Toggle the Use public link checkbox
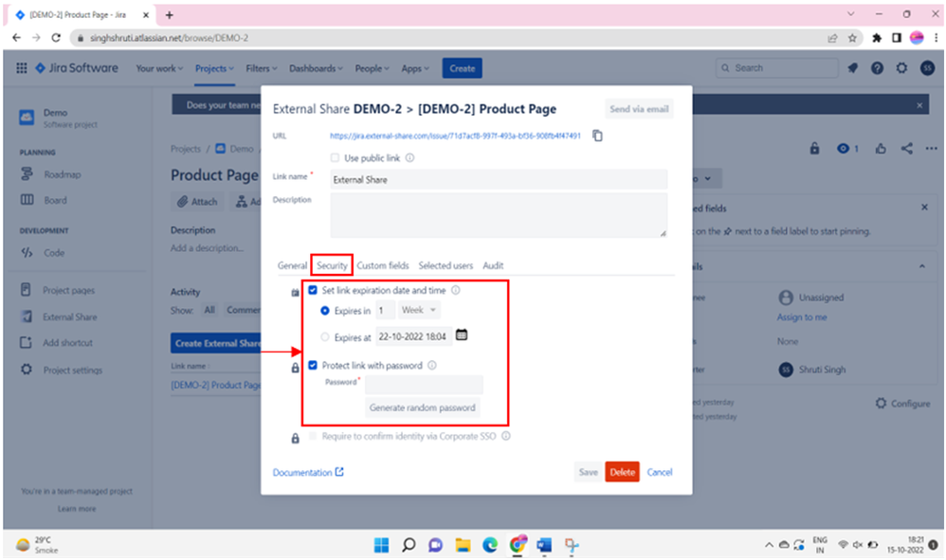The width and height of the screenshot is (946, 560). pyautogui.click(x=335, y=158)
